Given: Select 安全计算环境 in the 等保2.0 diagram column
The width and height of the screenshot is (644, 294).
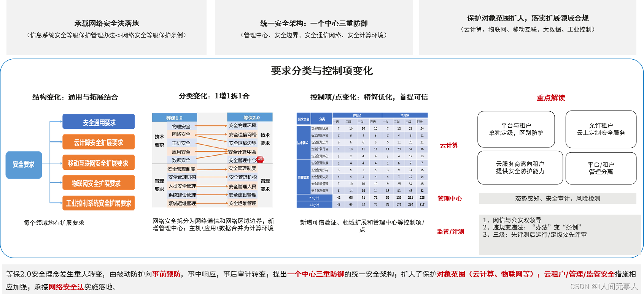Looking at the screenshot, I should [x=242, y=152].
